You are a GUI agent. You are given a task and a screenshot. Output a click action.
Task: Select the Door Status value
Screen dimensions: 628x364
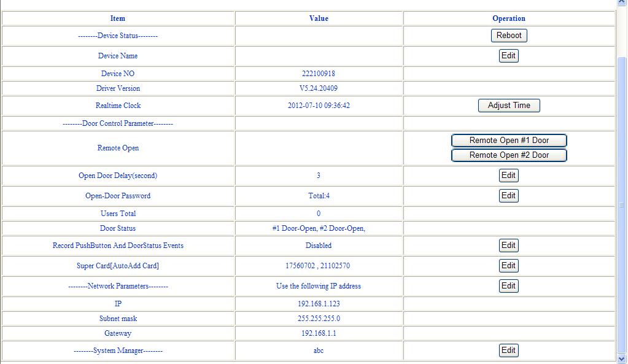click(319, 228)
